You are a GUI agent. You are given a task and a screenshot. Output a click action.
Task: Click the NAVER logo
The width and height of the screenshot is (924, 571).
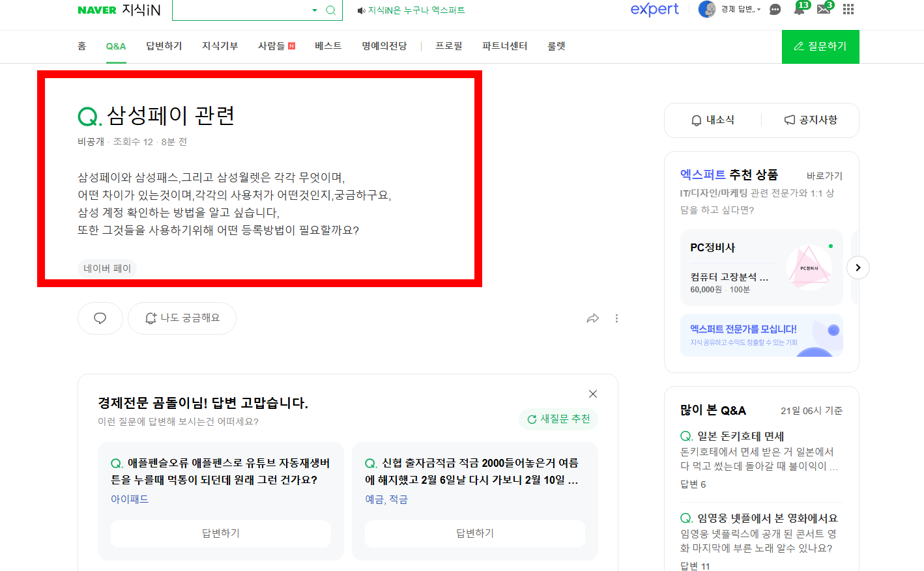pos(97,10)
